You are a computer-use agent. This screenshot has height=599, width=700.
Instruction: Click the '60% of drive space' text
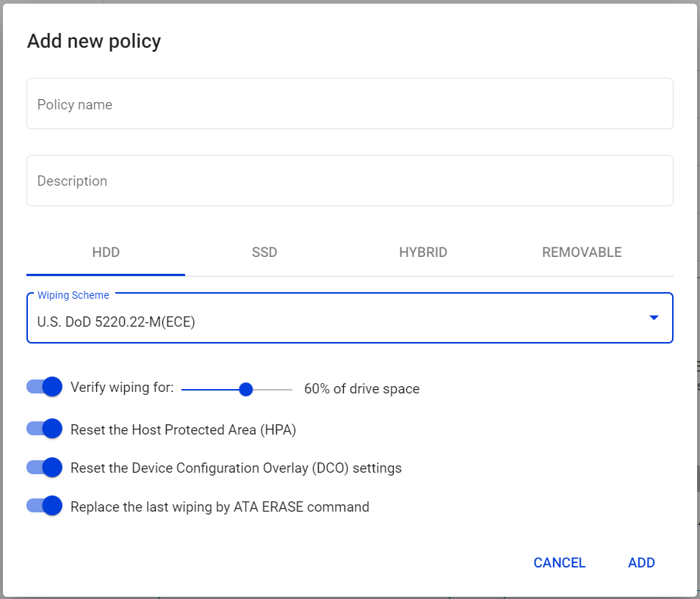click(361, 389)
